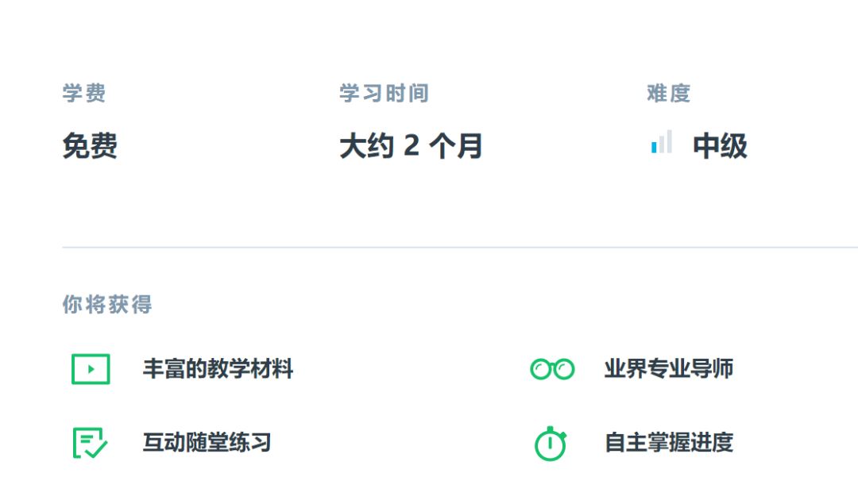Screen dimensions: 858x504
Task: Click the blue filled difficulty bar
Action: pos(654,148)
